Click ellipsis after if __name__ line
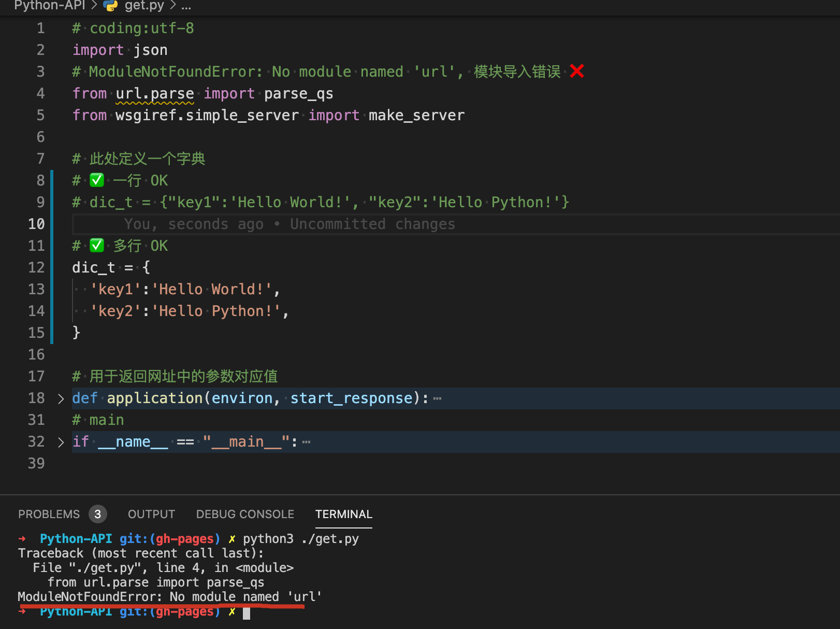Screen dimensions: 840x629 point(306,442)
